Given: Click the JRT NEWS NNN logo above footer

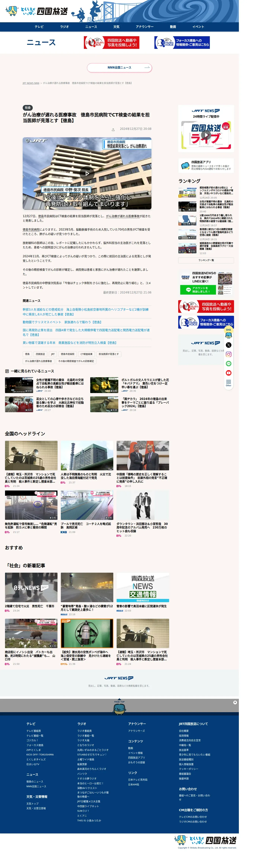Looking at the screenshot, I should click(119, 678).
